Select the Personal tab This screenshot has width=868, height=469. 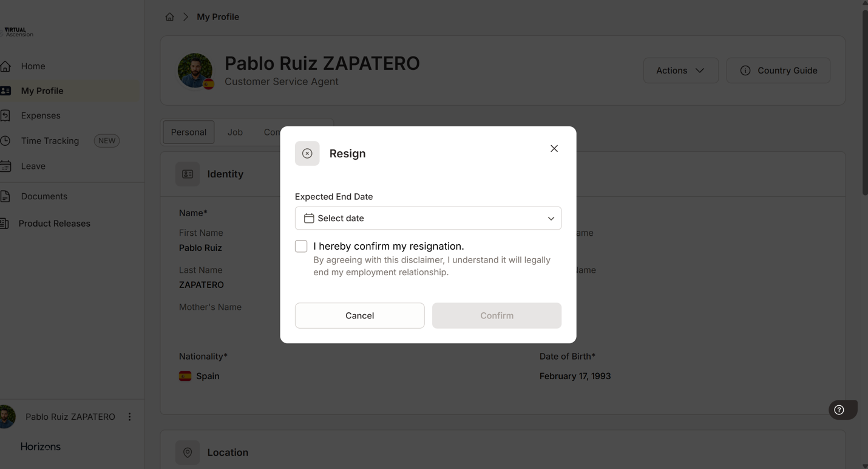(x=188, y=132)
